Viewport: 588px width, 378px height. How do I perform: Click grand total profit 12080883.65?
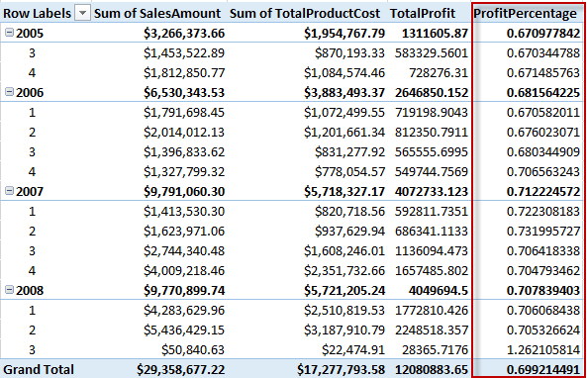tap(432, 370)
